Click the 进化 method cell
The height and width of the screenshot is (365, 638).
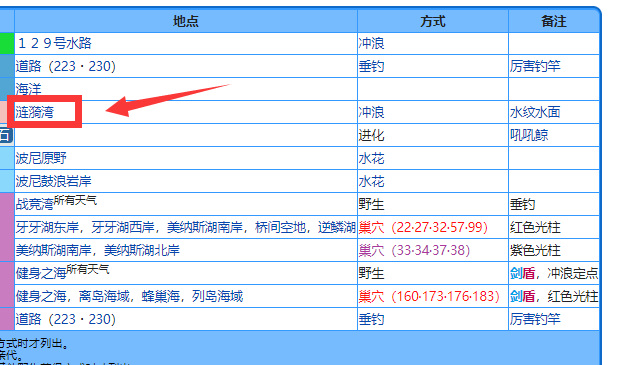(x=371, y=135)
